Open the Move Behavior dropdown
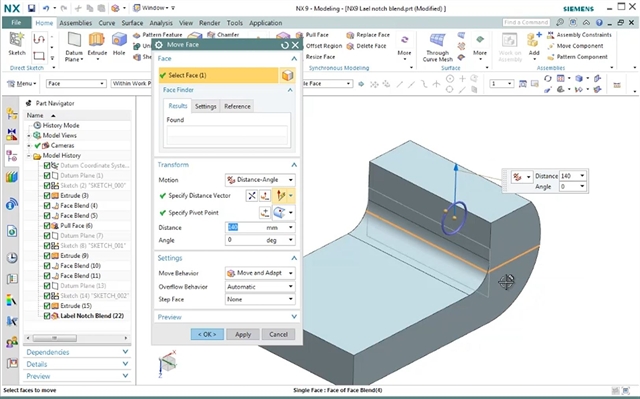This screenshot has height=399, width=640. click(260, 273)
